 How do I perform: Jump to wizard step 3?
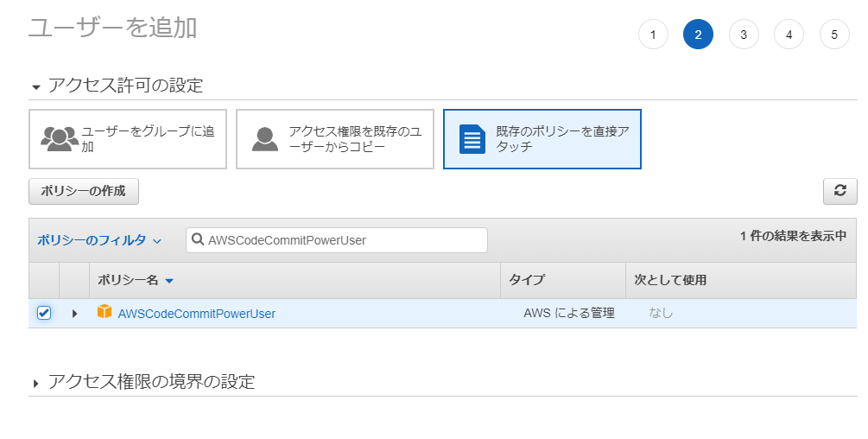click(x=744, y=35)
